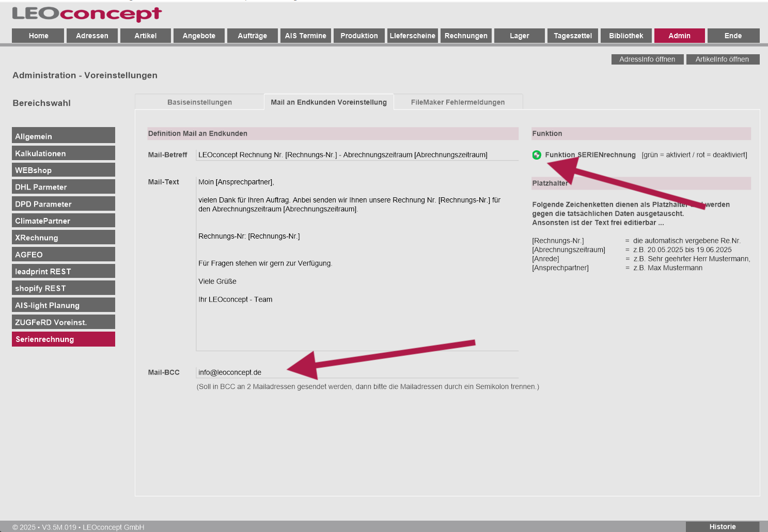768x532 pixels.
Task: Click the [Rechnungs-Nr.] placeholder text
Action: point(558,241)
